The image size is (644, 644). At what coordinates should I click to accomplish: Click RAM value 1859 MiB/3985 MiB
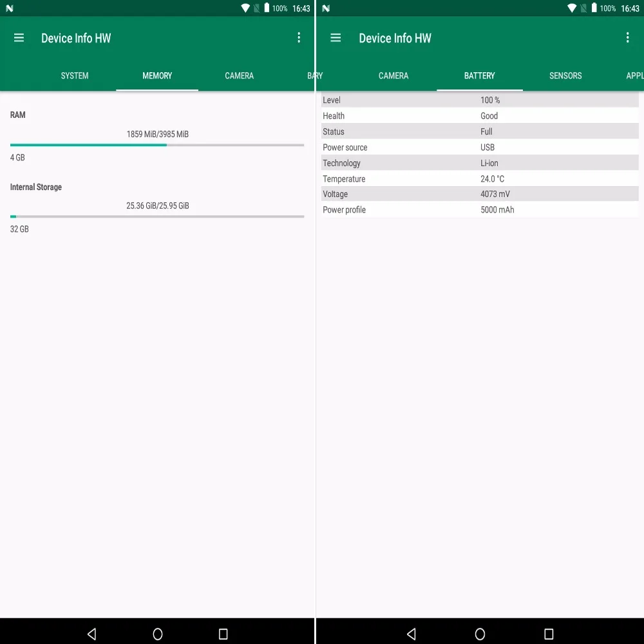pyautogui.click(x=158, y=135)
